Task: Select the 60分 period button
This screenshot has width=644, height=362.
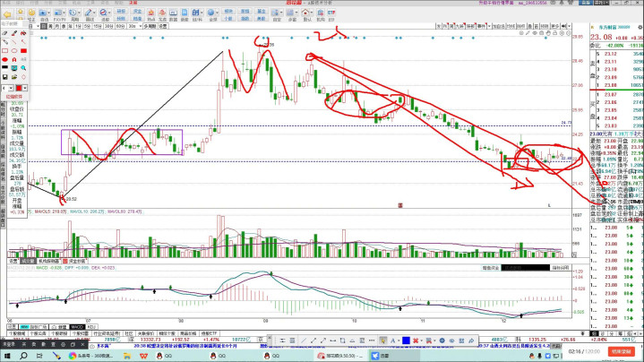Action: pos(120,26)
